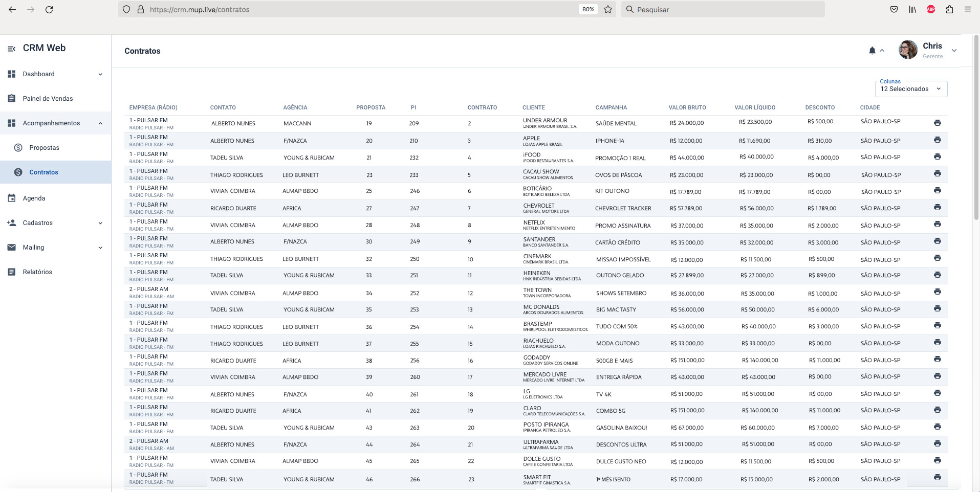Click the Mailing envelope icon

pos(11,248)
